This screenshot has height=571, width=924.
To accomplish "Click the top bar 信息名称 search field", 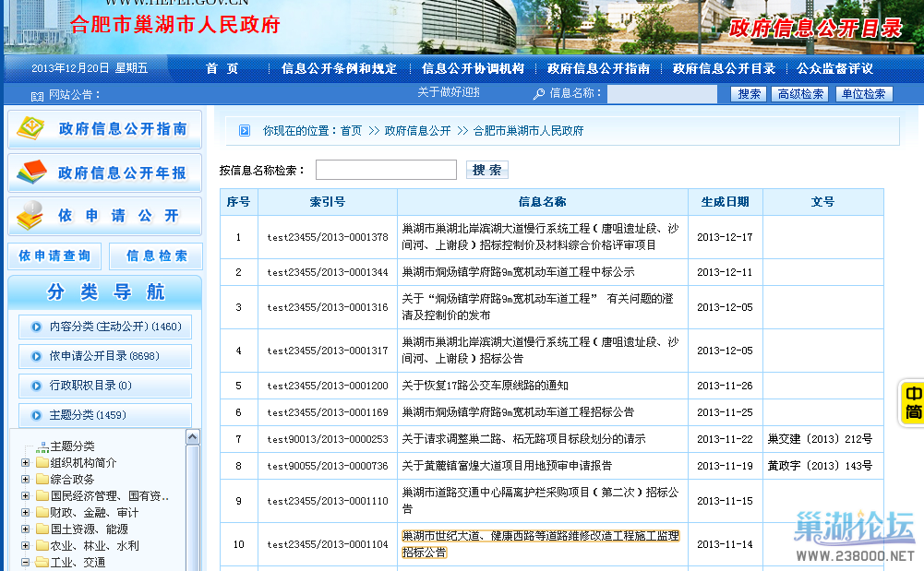I will (x=663, y=94).
